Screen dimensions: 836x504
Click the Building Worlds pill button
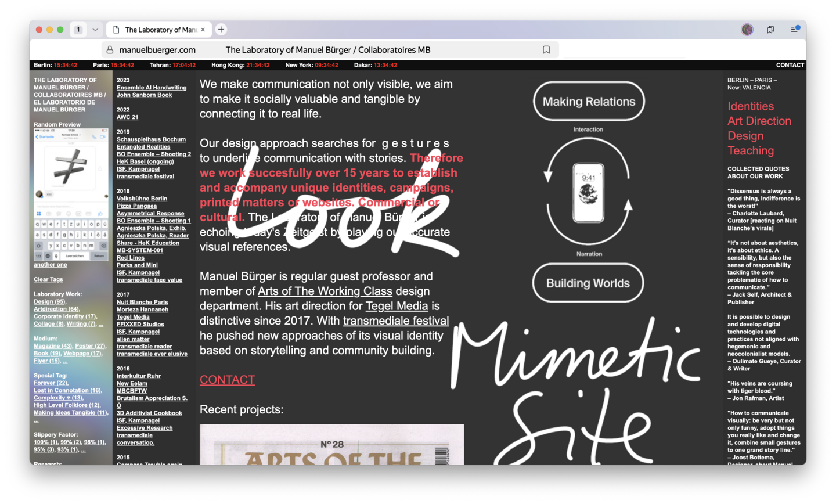[x=588, y=283]
